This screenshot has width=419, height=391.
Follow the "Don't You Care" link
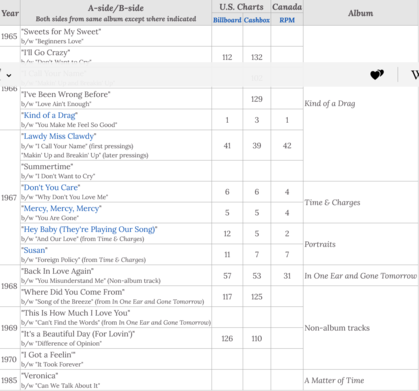pyautogui.click(x=51, y=187)
